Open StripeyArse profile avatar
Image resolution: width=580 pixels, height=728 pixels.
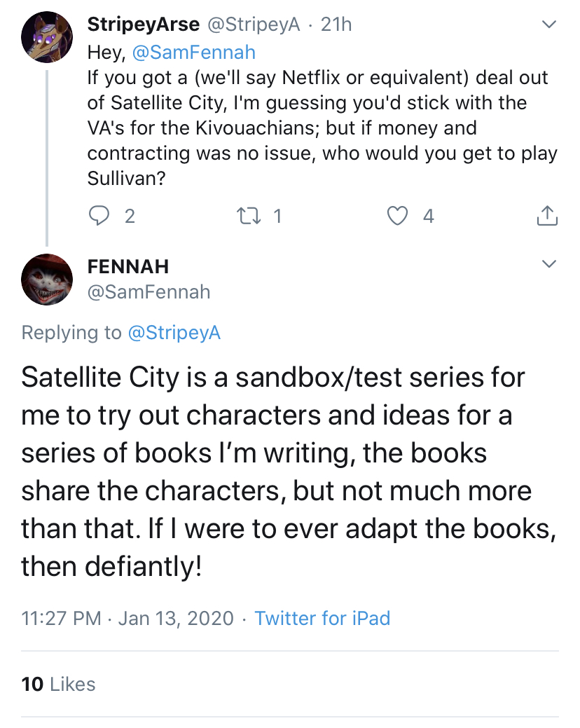point(47,37)
